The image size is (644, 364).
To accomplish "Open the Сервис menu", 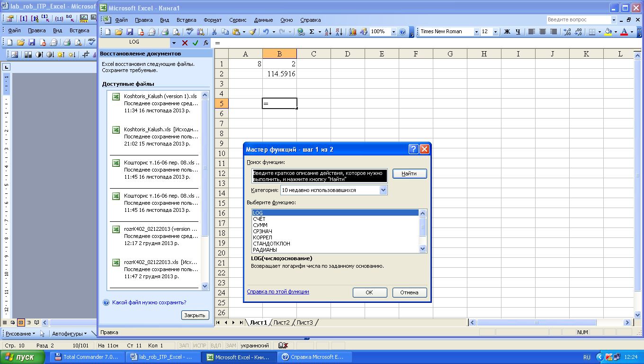I will coord(238,20).
